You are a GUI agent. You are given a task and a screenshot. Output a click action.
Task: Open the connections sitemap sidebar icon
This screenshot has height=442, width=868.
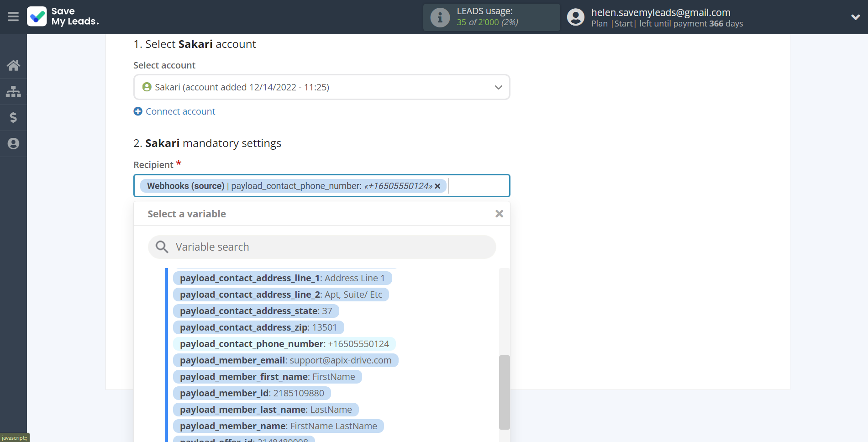pos(13,92)
